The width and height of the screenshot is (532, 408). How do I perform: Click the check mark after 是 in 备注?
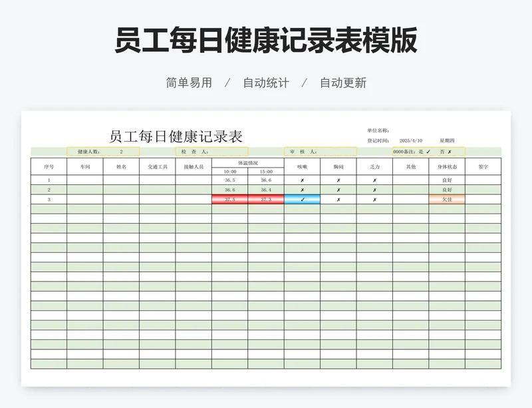[428, 152]
